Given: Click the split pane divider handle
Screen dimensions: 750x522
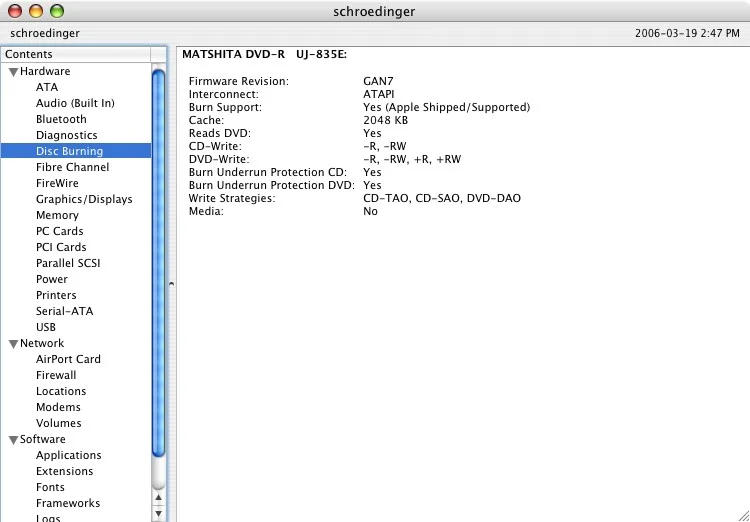Looking at the screenshot, I should click(171, 285).
